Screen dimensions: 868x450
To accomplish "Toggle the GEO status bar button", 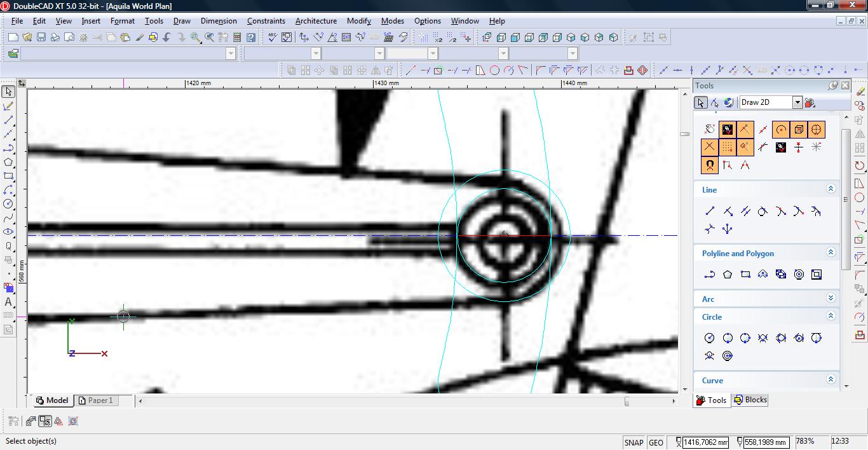I will pyautogui.click(x=656, y=442).
